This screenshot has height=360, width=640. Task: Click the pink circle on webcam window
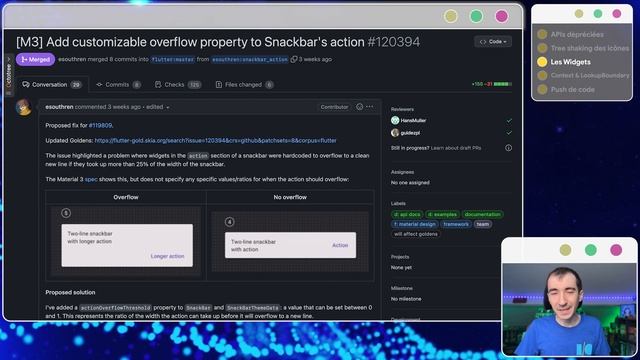pyautogui.click(x=616, y=250)
